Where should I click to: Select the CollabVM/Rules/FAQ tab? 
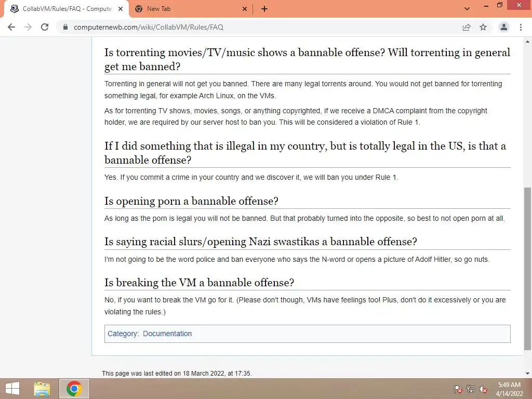[66, 9]
